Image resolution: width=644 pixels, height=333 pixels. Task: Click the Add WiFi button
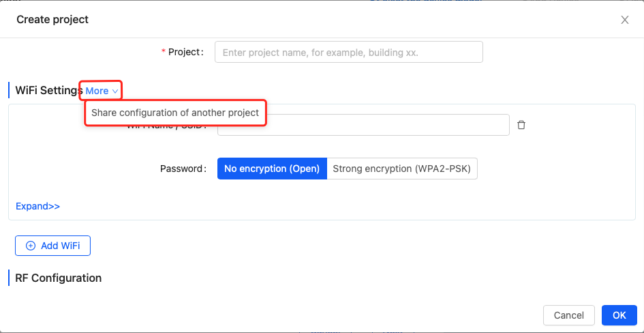tap(52, 246)
